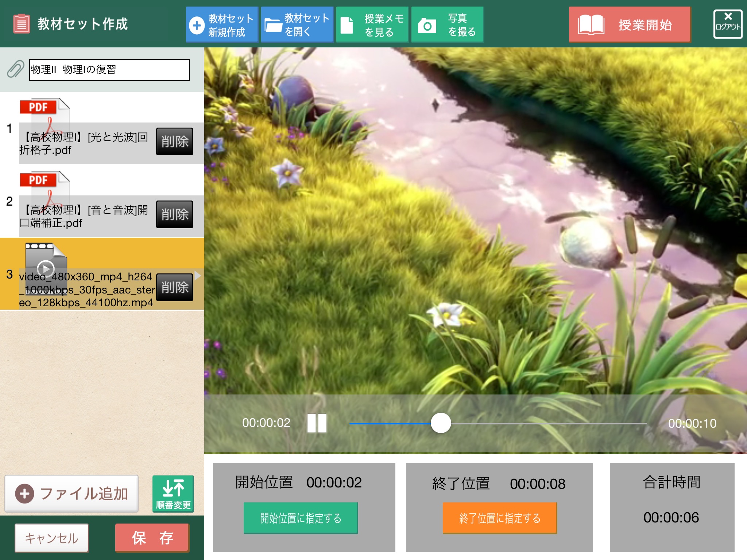The image size is (747, 560).
Task: Select video_480x360 mp4 file name
Action: coord(87,289)
